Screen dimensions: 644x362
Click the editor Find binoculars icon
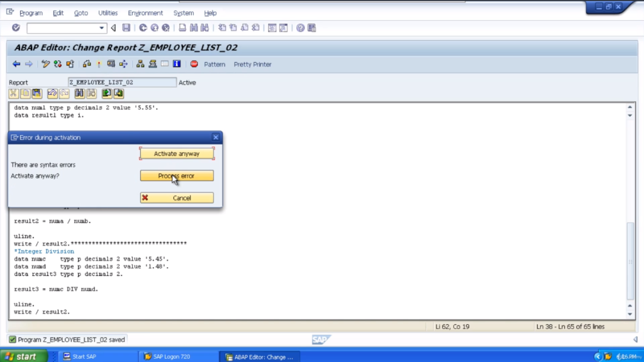79,94
